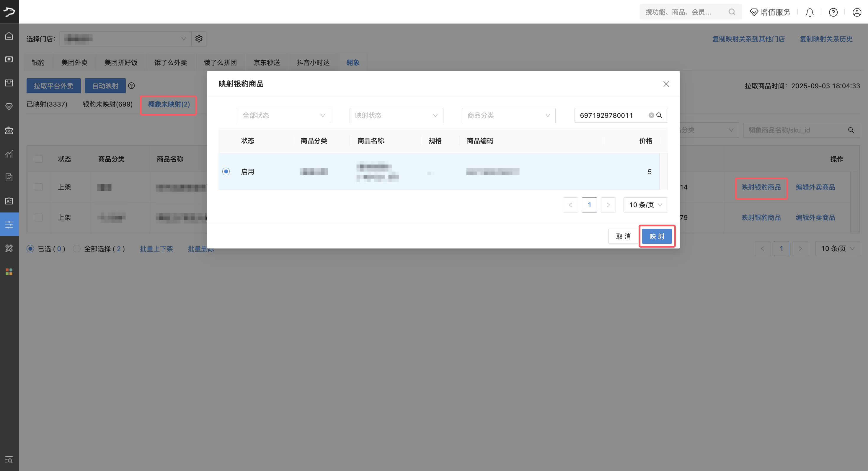Click the 取消 button
Screen dimensions: 868x471
click(623, 236)
